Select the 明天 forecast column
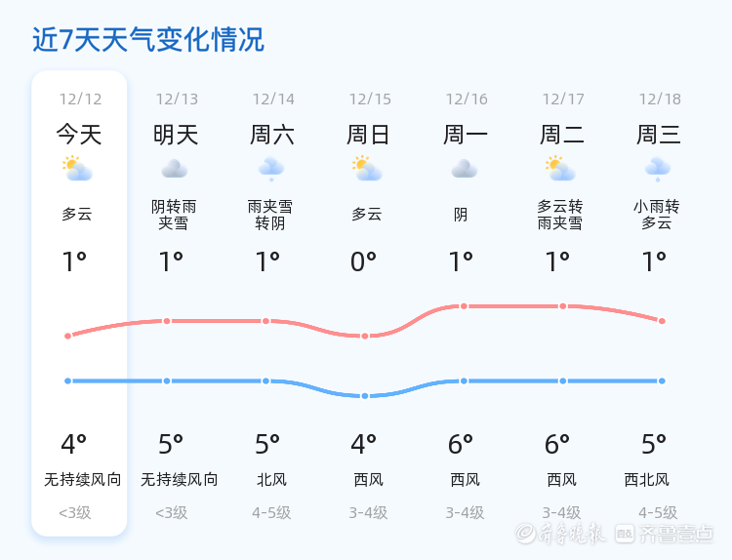 point(177,303)
